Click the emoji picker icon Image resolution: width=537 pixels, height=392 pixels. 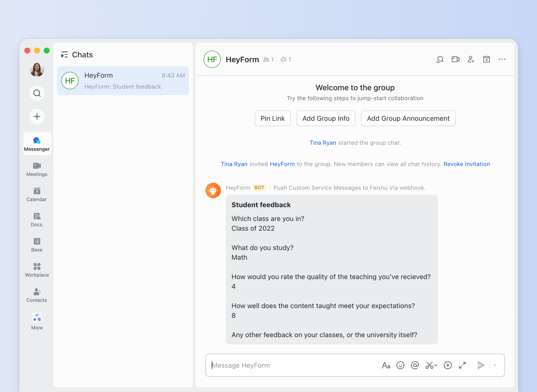coord(400,365)
